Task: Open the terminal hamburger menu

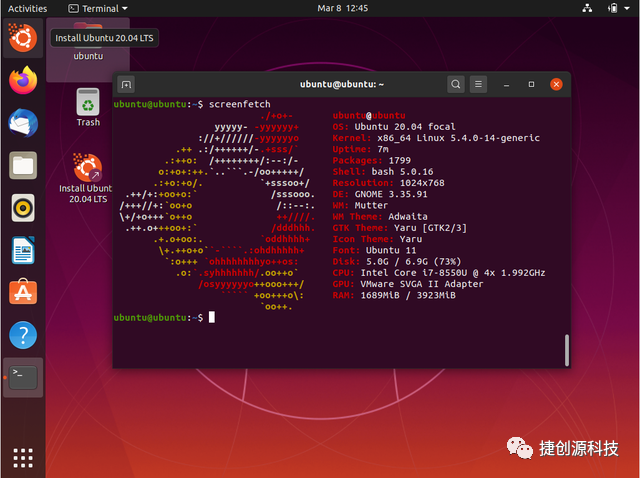Action: (478, 84)
